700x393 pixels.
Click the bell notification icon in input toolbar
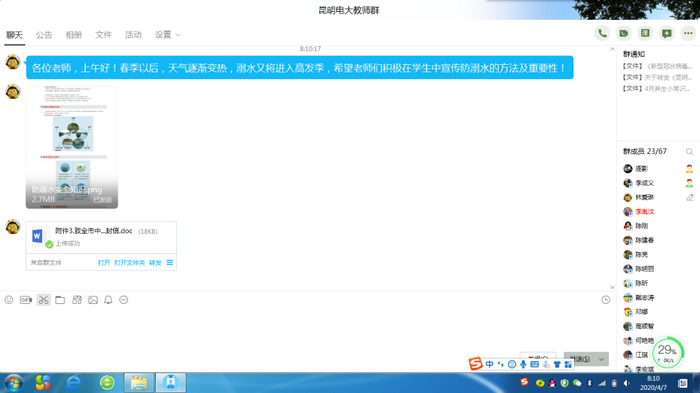(x=108, y=300)
